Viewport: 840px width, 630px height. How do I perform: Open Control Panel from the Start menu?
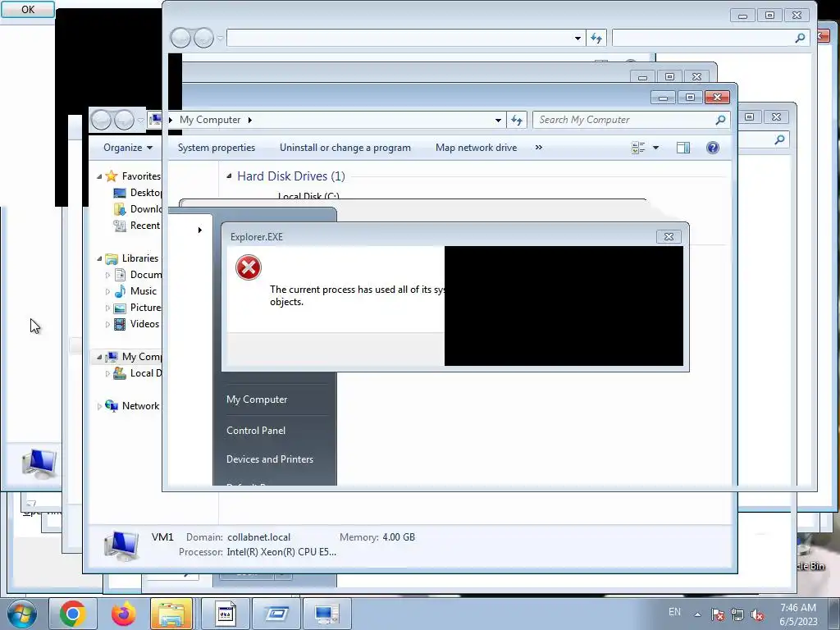tap(256, 431)
